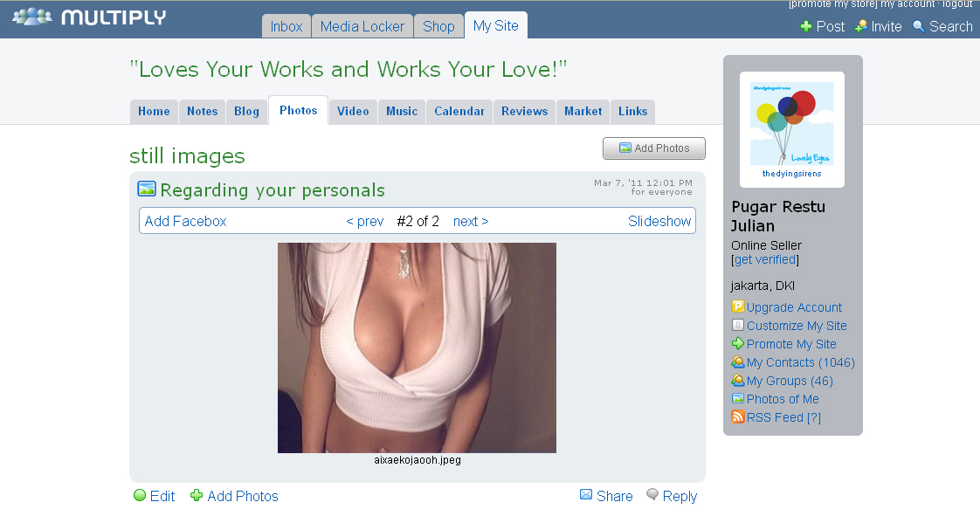Switch to the Media Locker tab
The width and height of the screenshot is (980, 523).
pos(362,26)
